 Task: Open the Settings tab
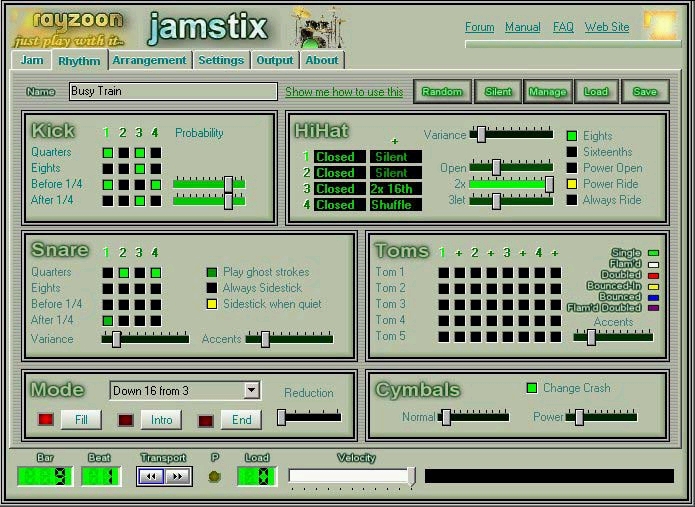221,60
